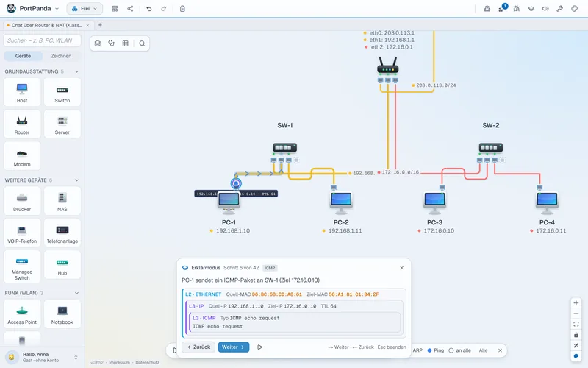Click the trash delete icon
Image resolution: width=588 pixels, height=368 pixels.
pyautogui.click(x=182, y=9)
